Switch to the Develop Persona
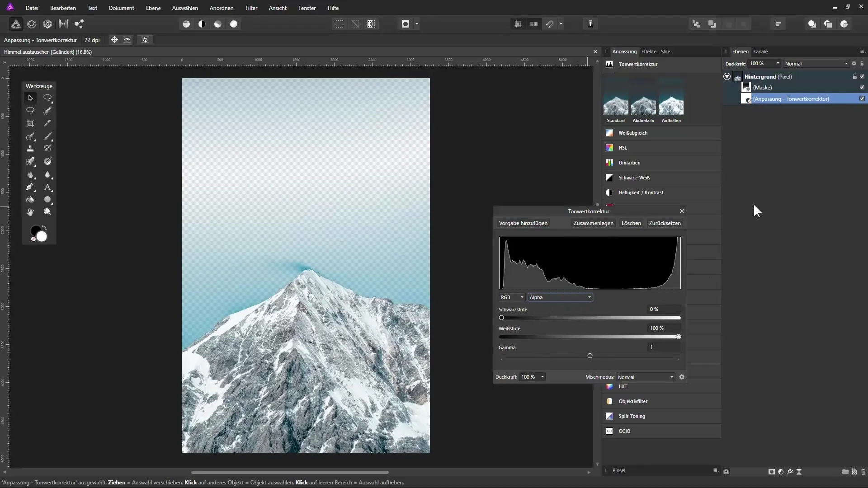The height and width of the screenshot is (488, 868). (x=47, y=24)
